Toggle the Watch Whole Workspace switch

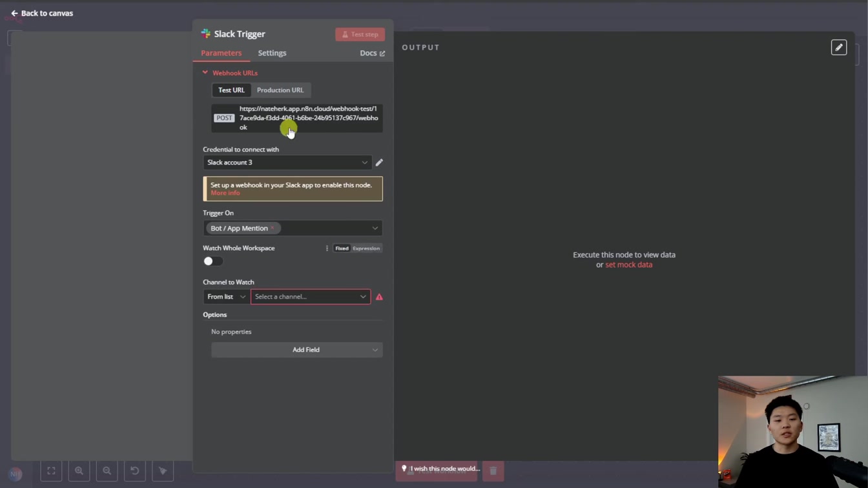tap(212, 261)
